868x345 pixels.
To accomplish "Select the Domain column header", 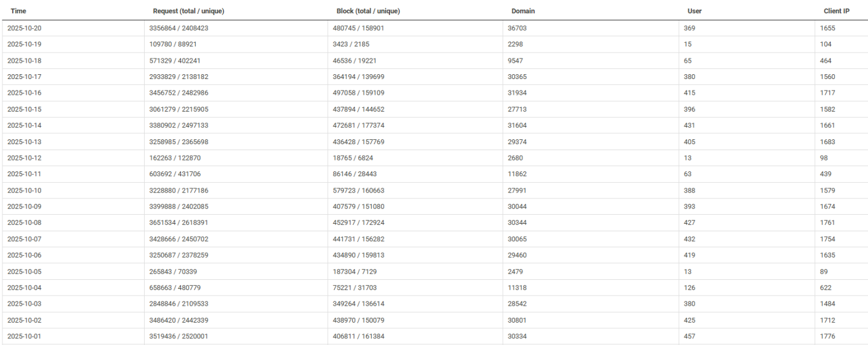I will click(x=523, y=11).
